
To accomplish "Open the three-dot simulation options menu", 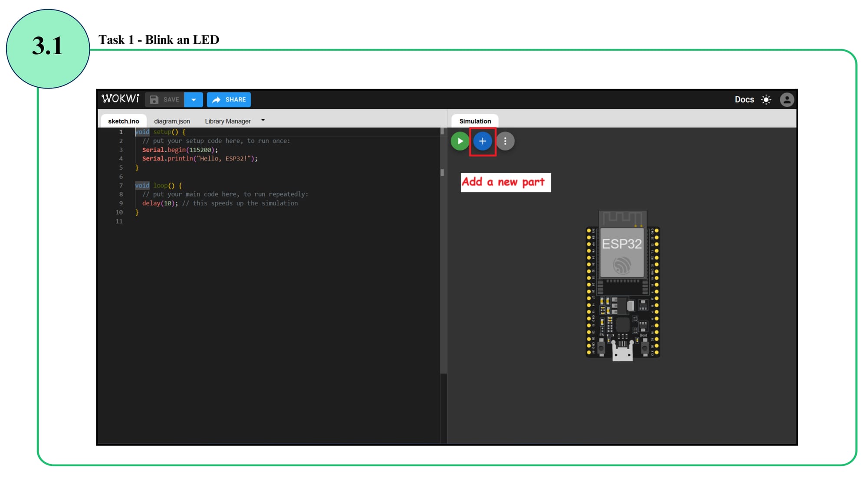I will point(505,141).
